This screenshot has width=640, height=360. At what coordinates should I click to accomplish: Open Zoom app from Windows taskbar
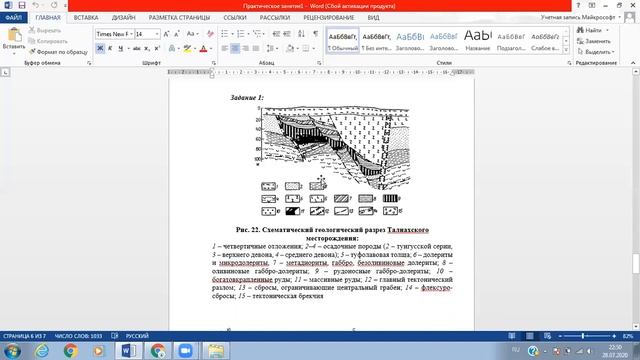click(x=185, y=351)
